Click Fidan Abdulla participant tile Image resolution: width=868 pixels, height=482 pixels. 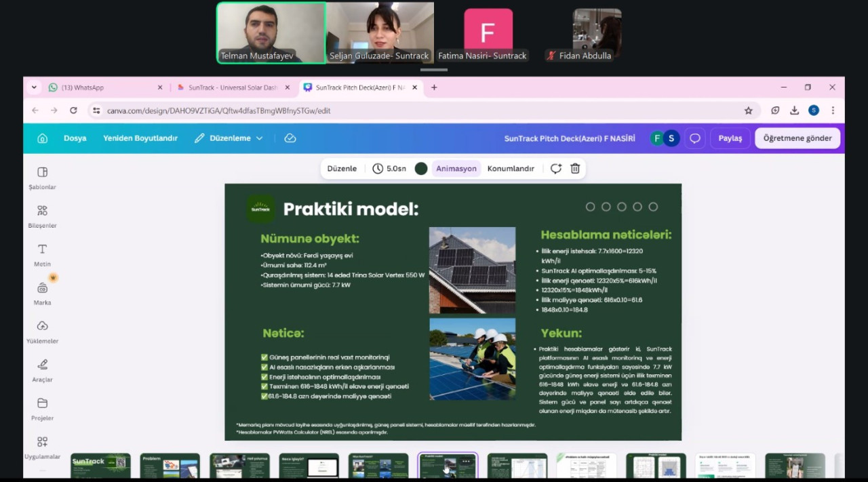tap(597, 33)
